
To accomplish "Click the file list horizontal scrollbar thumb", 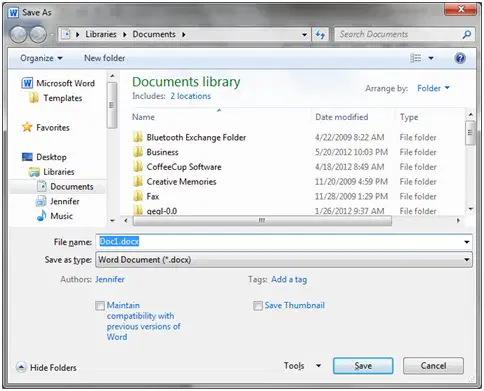I will (x=262, y=220).
